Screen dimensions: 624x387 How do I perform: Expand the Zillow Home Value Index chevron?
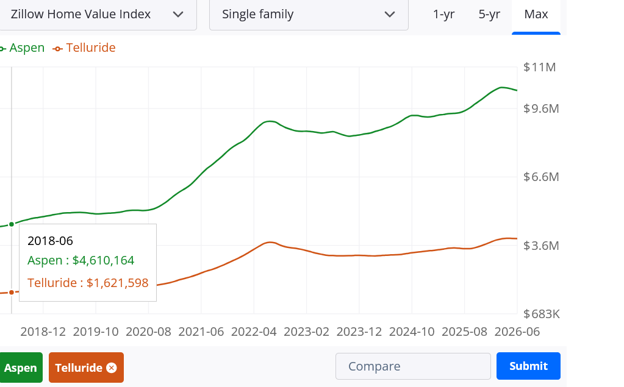(178, 15)
